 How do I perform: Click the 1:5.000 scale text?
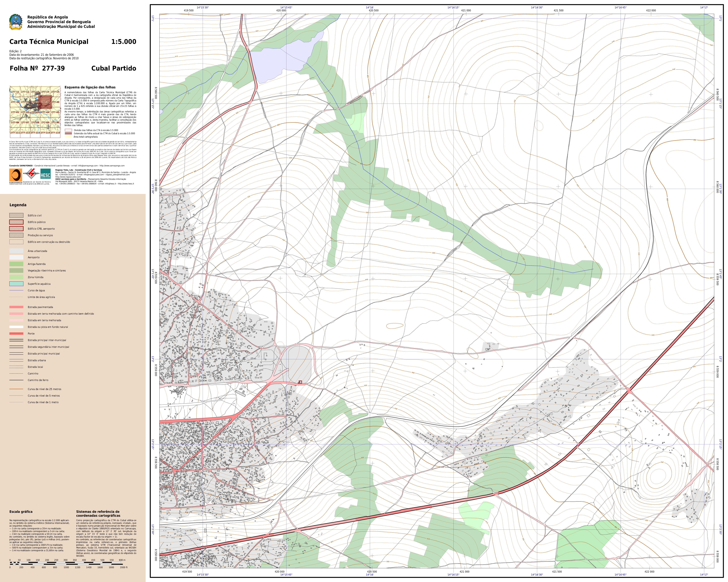point(124,42)
